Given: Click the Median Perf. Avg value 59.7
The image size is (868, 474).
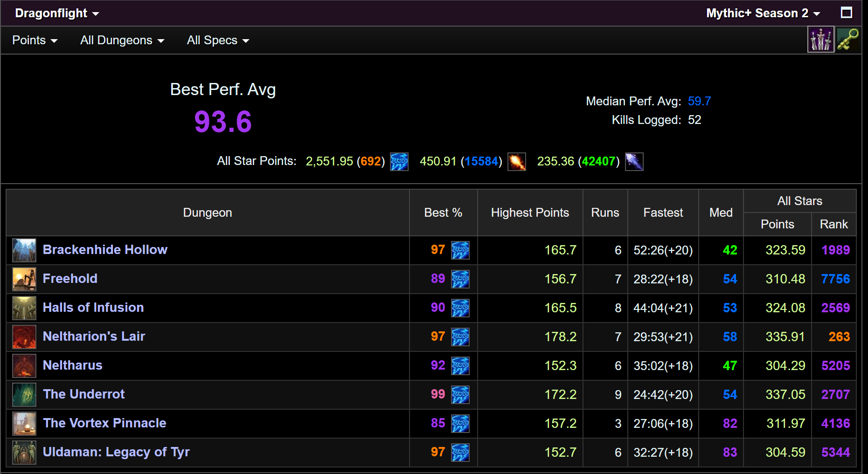Looking at the screenshot, I should pos(699,101).
